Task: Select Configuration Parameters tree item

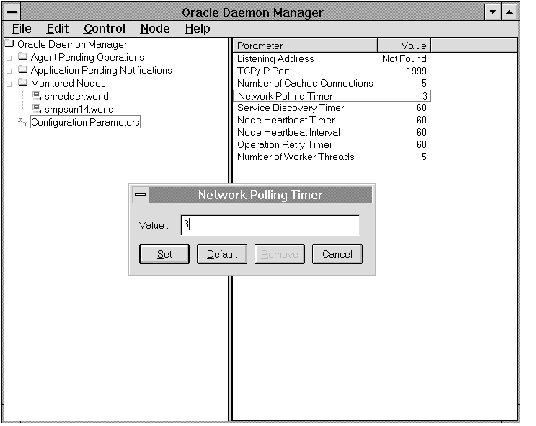Action: (85, 122)
